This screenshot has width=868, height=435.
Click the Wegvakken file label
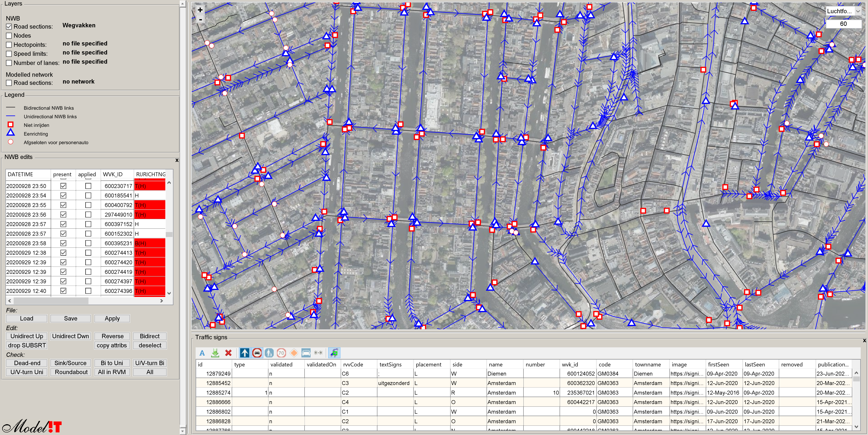coord(79,25)
